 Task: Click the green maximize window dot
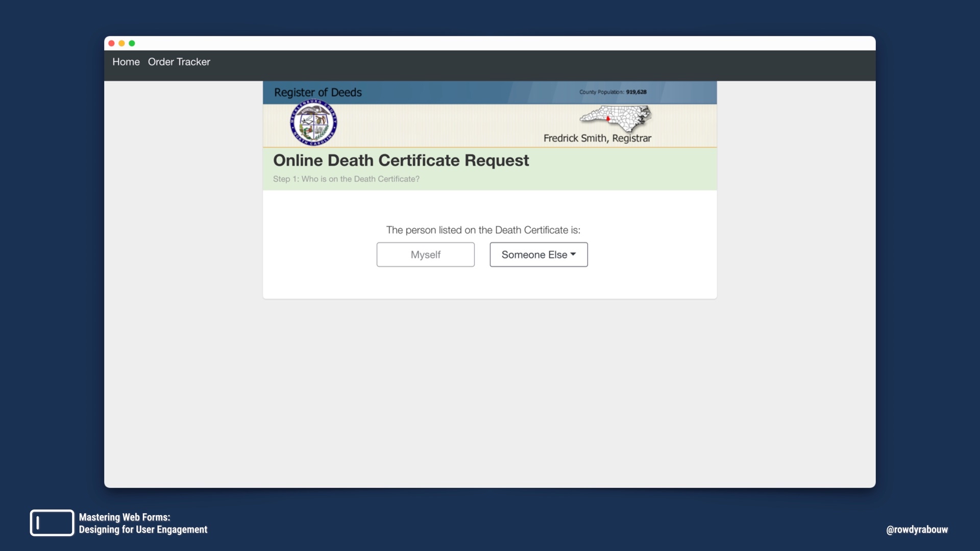tap(132, 43)
